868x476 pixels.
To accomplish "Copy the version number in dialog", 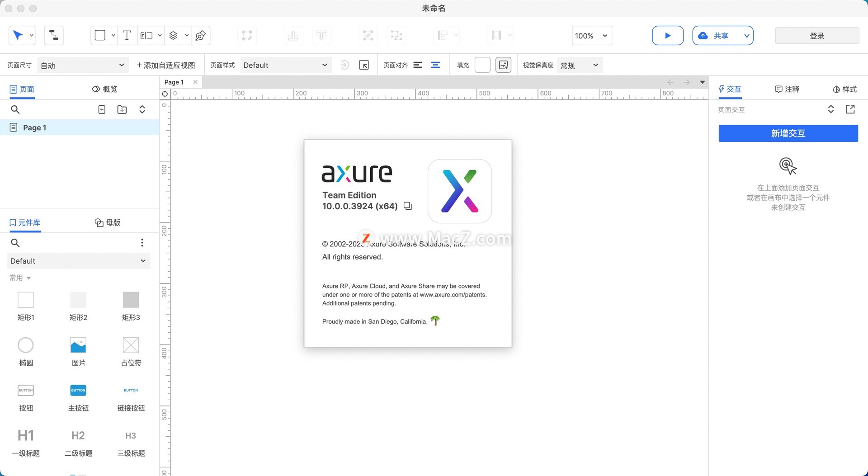I will [x=407, y=206].
